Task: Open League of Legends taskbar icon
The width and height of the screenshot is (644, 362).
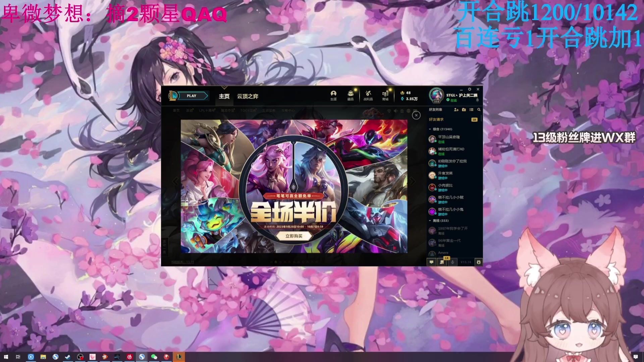Action: pyautogui.click(x=179, y=357)
